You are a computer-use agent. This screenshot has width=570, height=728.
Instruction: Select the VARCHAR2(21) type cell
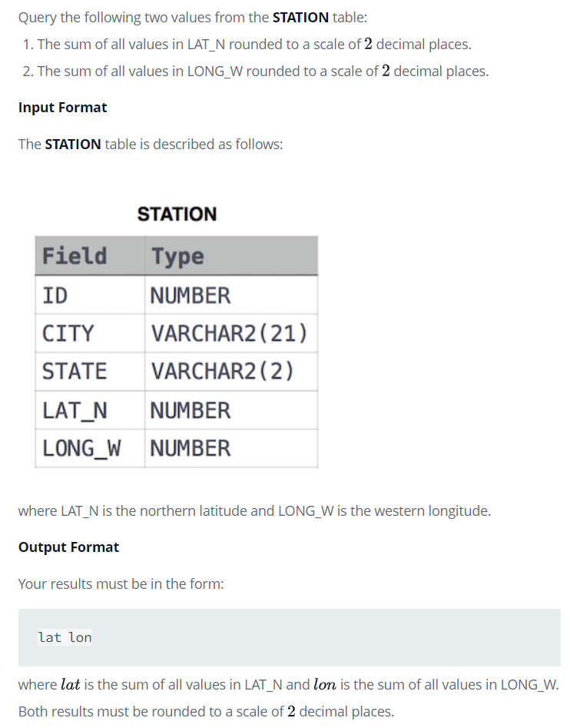coord(231,334)
